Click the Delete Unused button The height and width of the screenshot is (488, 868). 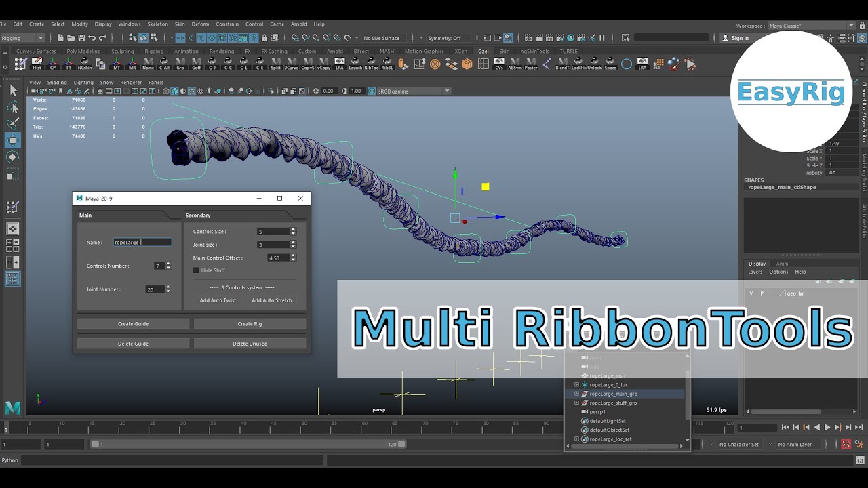tap(250, 344)
